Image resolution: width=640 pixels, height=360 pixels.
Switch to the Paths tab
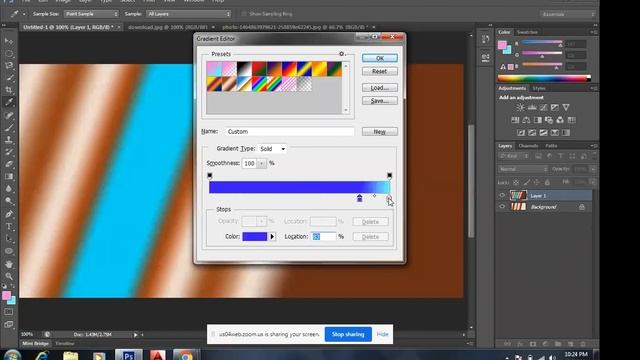(551, 146)
